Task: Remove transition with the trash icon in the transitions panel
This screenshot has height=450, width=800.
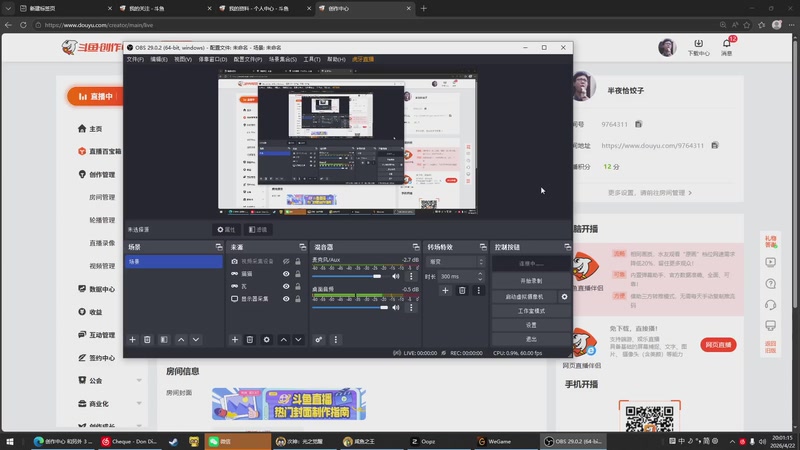Action: coord(462,291)
